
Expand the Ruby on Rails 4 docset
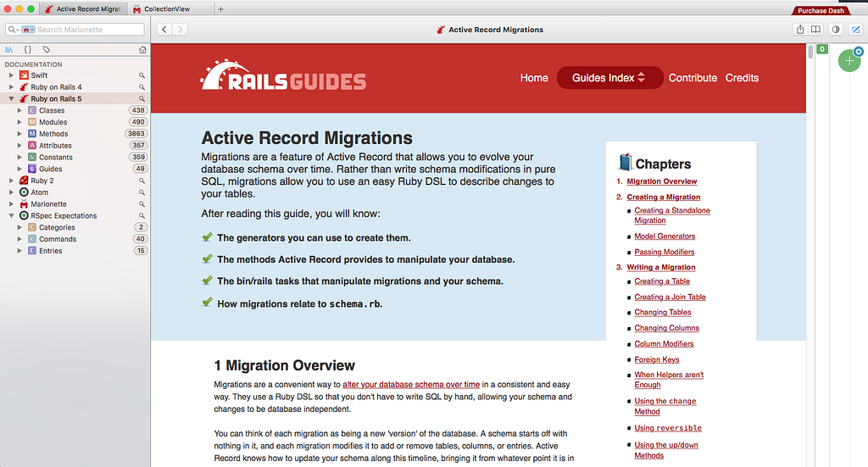click(11, 86)
